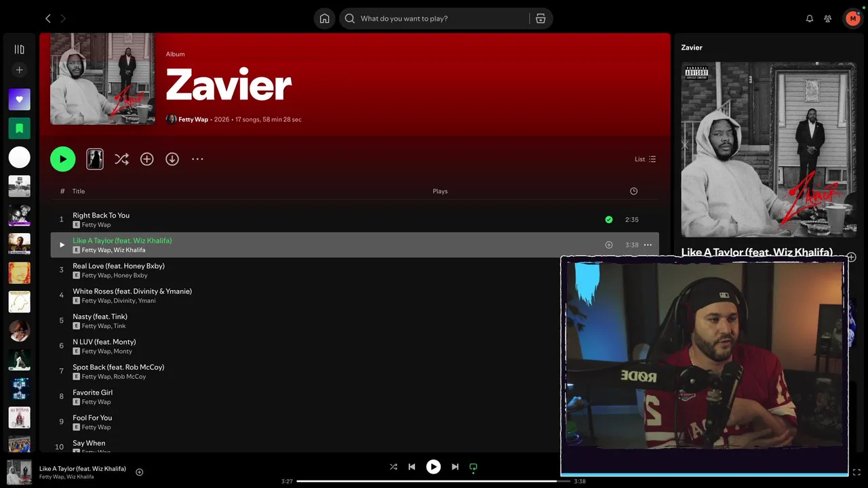Click the Zavier title in the right panel
The width and height of the screenshot is (868, 488).
pos(692,47)
